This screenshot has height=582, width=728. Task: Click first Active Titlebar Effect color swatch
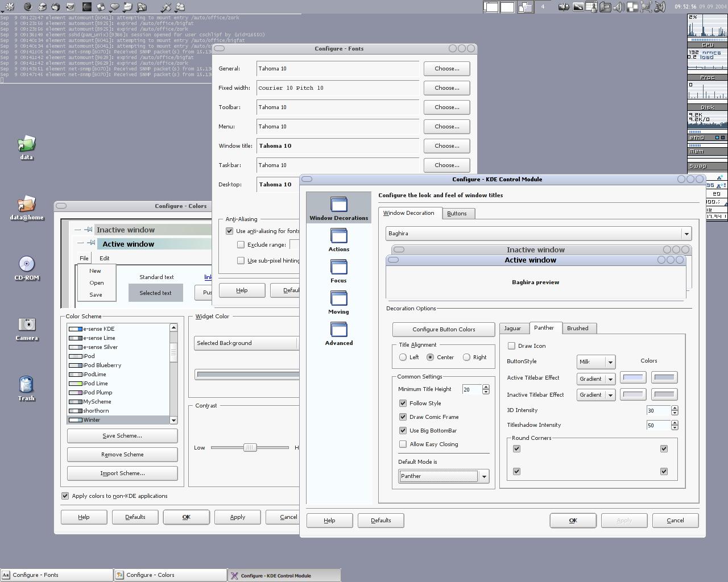[633, 377]
